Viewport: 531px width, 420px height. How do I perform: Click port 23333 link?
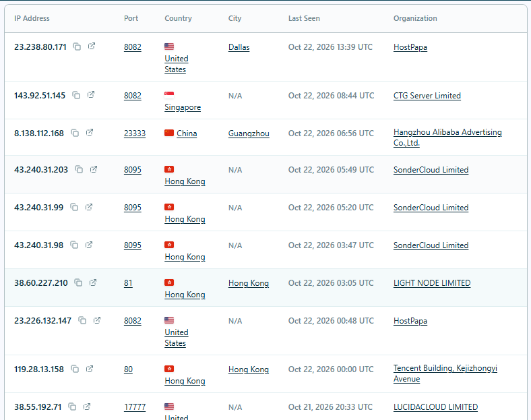click(135, 133)
